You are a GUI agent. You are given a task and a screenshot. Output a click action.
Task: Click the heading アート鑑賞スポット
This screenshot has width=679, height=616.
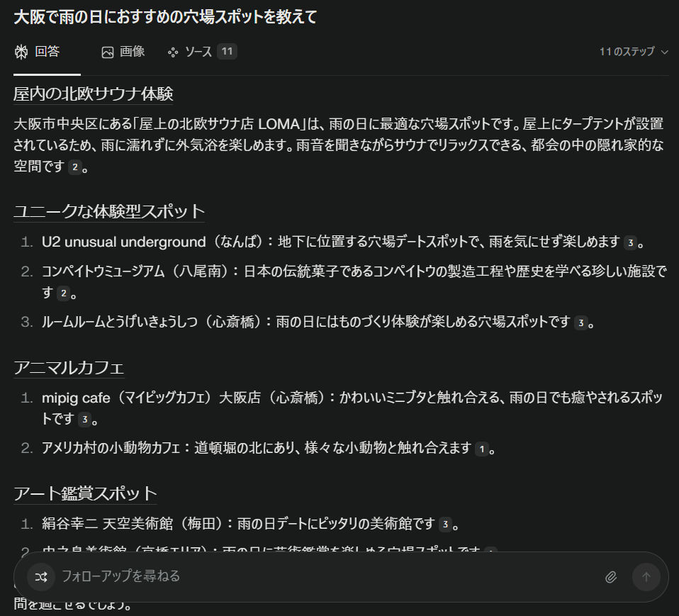[85, 493]
